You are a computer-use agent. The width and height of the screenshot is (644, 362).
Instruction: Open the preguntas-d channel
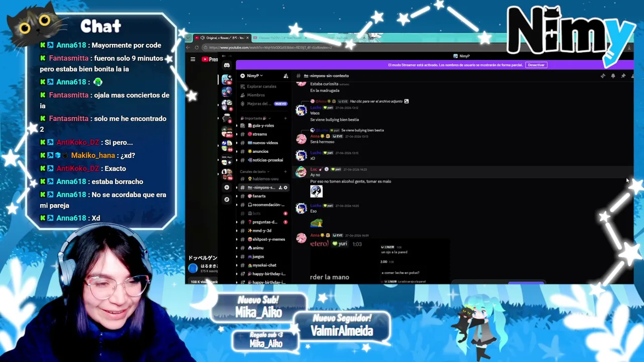tap(264, 222)
